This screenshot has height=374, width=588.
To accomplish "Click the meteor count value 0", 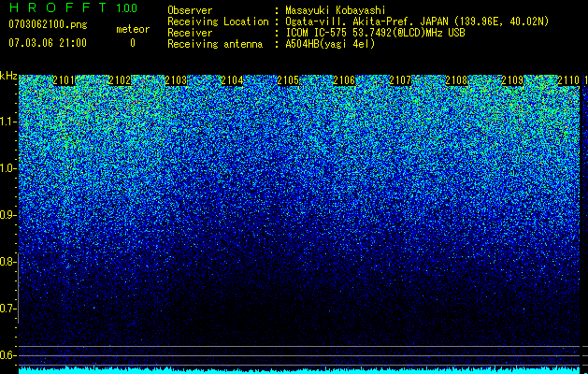I will coord(133,43).
